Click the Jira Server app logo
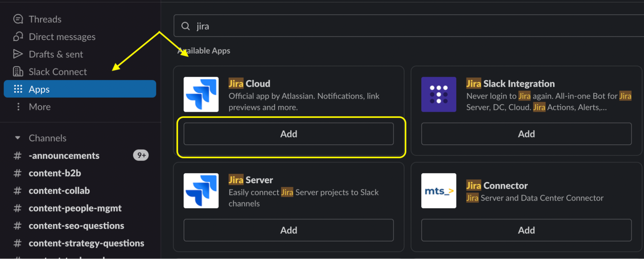644x259 pixels. click(x=201, y=191)
